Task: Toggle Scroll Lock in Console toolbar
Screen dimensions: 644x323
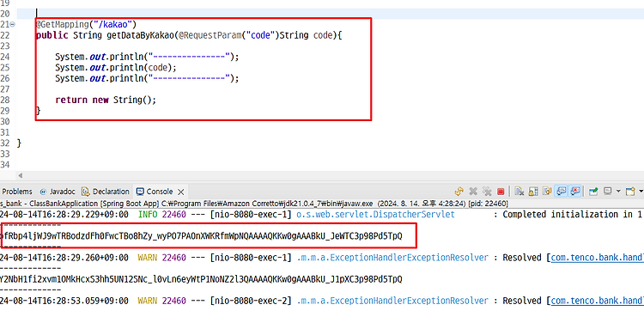Action: click(x=533, y=191)
